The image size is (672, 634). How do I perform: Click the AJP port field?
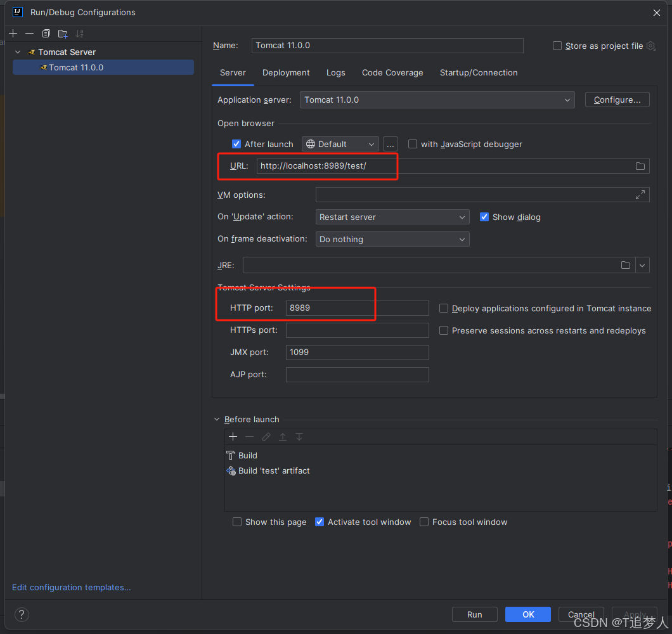[x=358, y=374]
